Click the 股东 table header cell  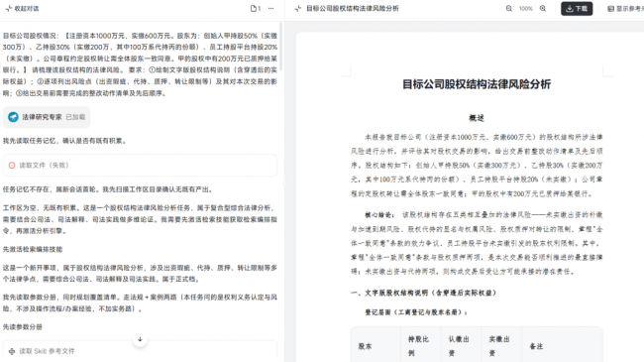(365, 346)
